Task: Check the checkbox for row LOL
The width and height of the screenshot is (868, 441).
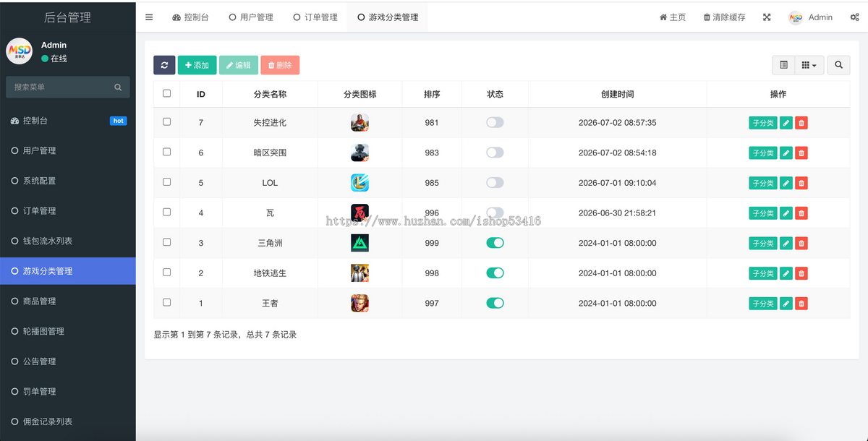Action: (167, 182)
